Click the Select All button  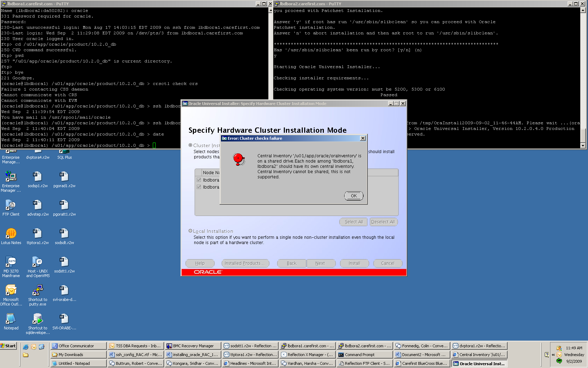tap(354, 222)
